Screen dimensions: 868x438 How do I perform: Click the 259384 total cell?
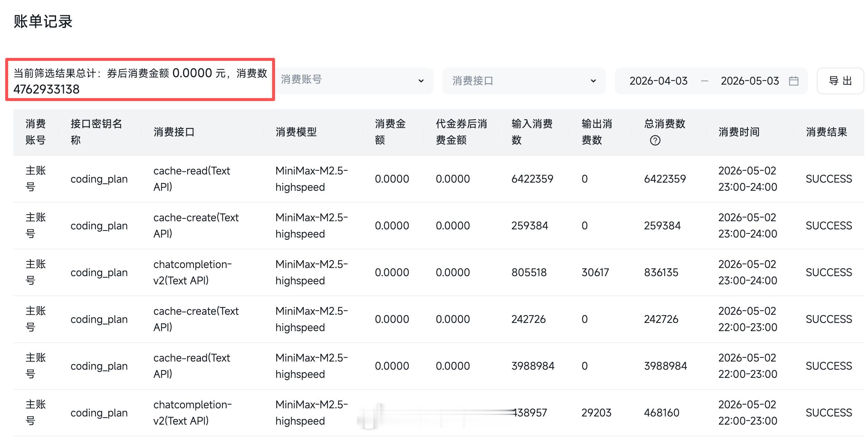point(662,226)
